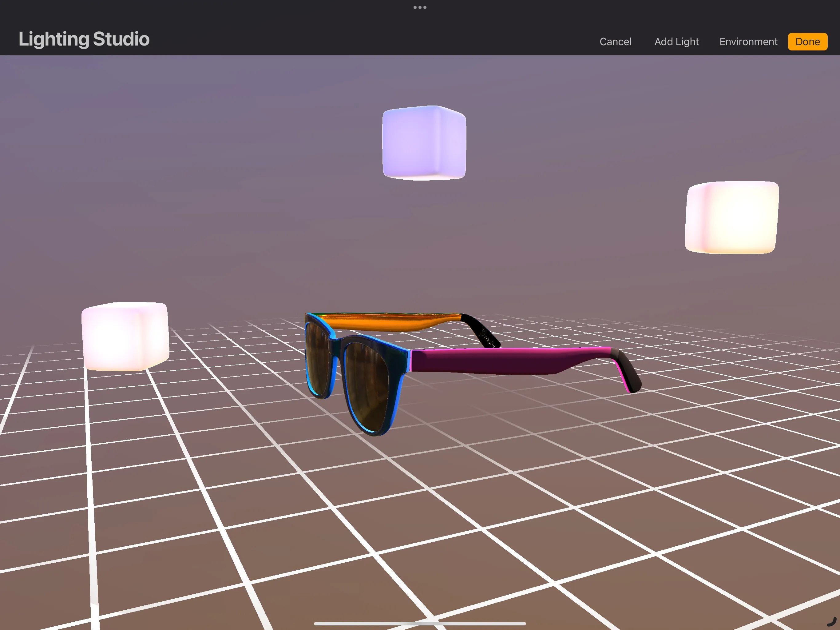
Task: Tap the Lighting Studio title
Action: (x=84, y=39)
